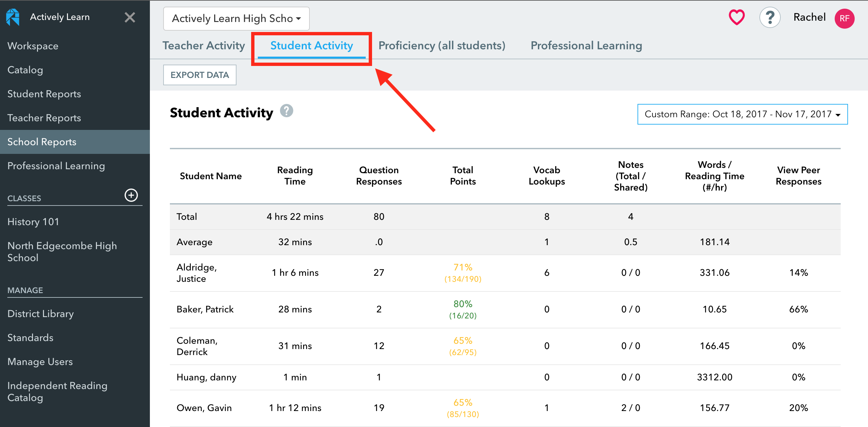Viewport: 868px width, 427px height.
Task: Open the Professional Learning tab
Action: pos(586,46)
